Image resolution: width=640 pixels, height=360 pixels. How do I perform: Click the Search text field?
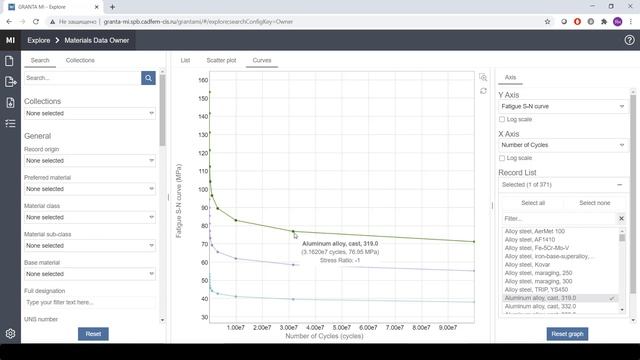coord(82,78)
